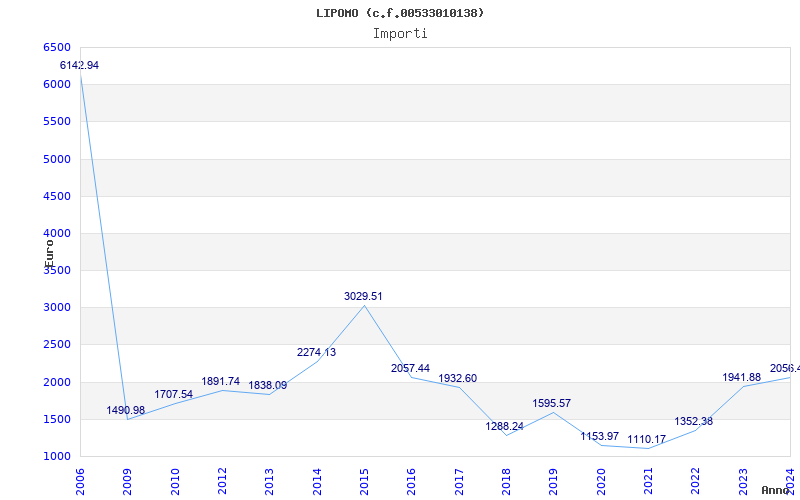Click the 1110.17 data label
This screenshot has height=500, width=800.
[x=646, y=439]
